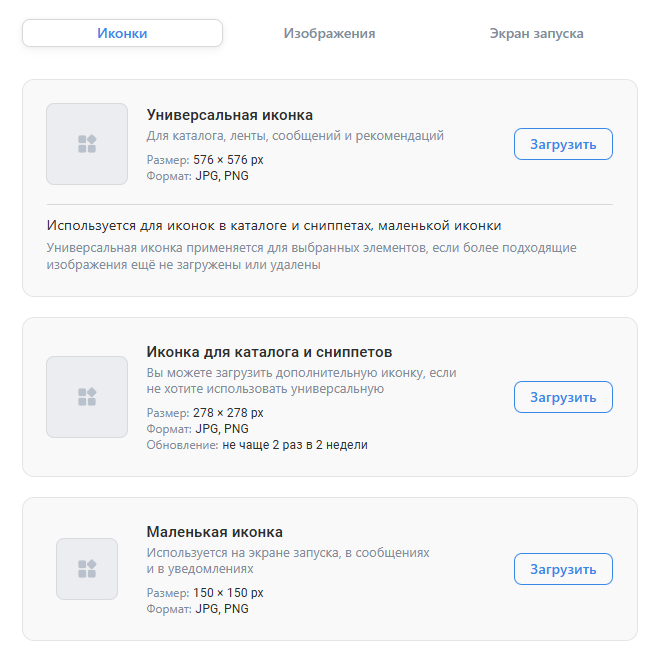Image resolution: width=661 pixels, height=657 pixels.
Task: Click the 'Используется для иконок в каталоге' line
Action: tap(274, 225)
